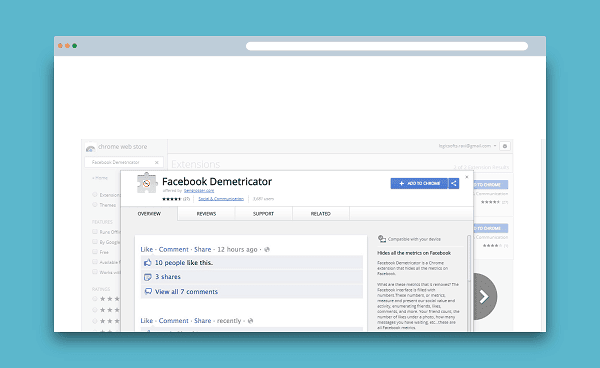Click the 'Hides all the metrics on Facebook' heading
This screenshot has width=600, height=368.
(414, 253)
